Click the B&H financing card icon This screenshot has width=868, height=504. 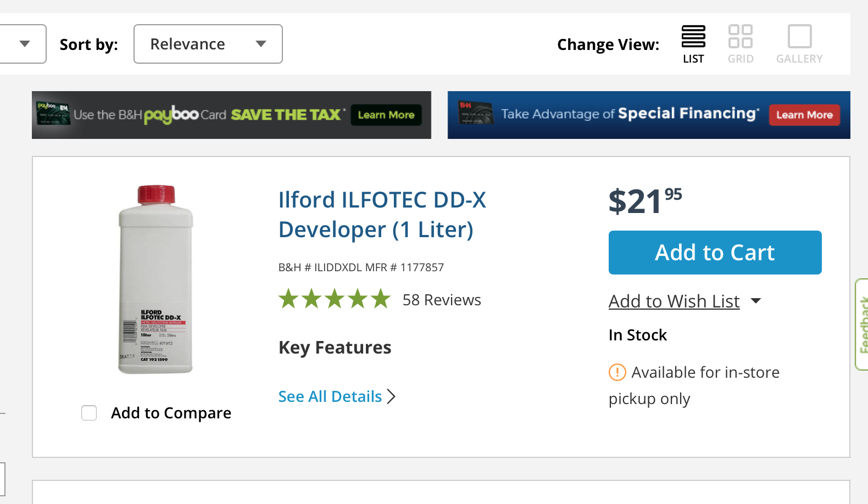[x=475, y=113]
